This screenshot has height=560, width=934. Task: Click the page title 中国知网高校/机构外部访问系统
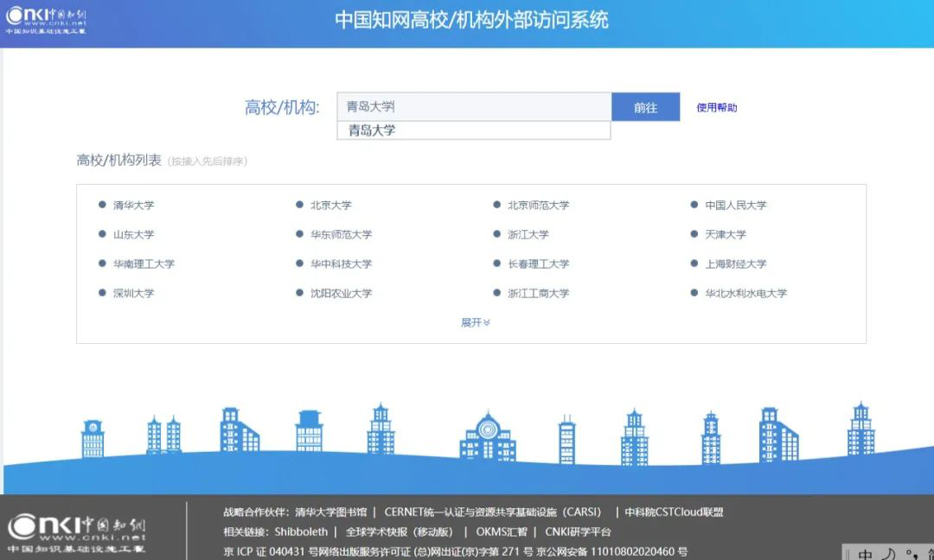(x=471, y=20)
